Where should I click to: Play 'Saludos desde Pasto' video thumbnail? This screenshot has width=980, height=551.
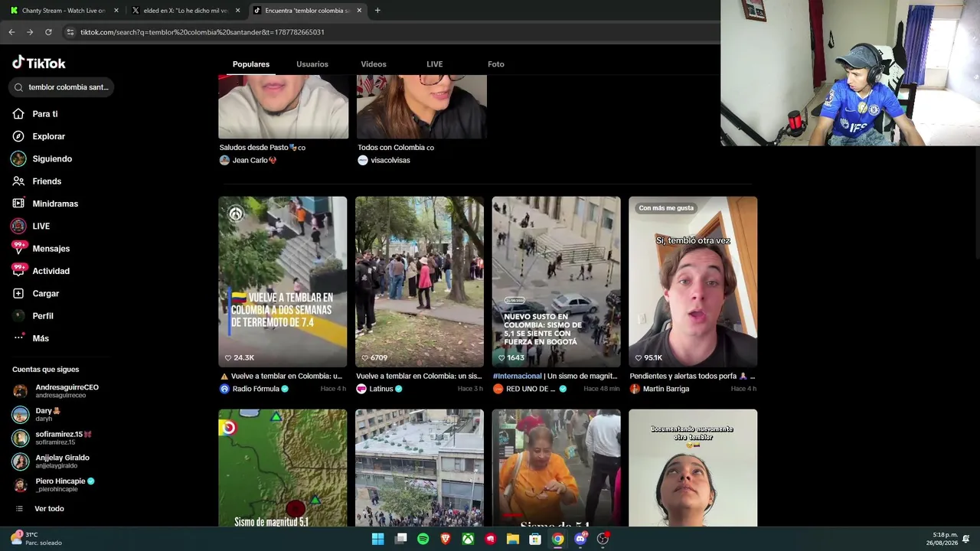coord(283,107)
